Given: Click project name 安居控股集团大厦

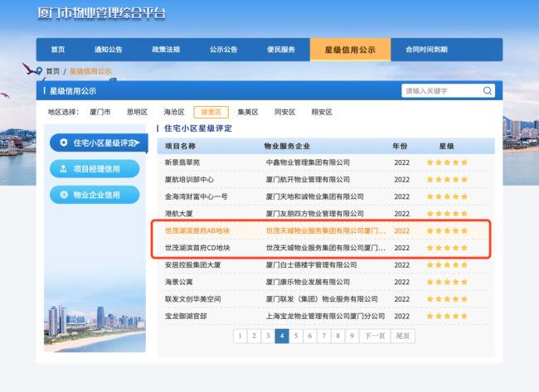Looking at the screenshot, I should [192, 265].
